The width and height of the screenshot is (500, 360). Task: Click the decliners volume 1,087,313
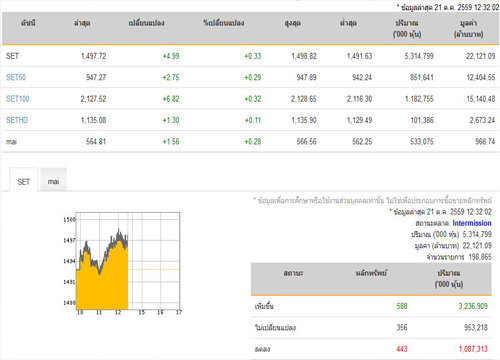pyautogui.click(x=473, y=349)
